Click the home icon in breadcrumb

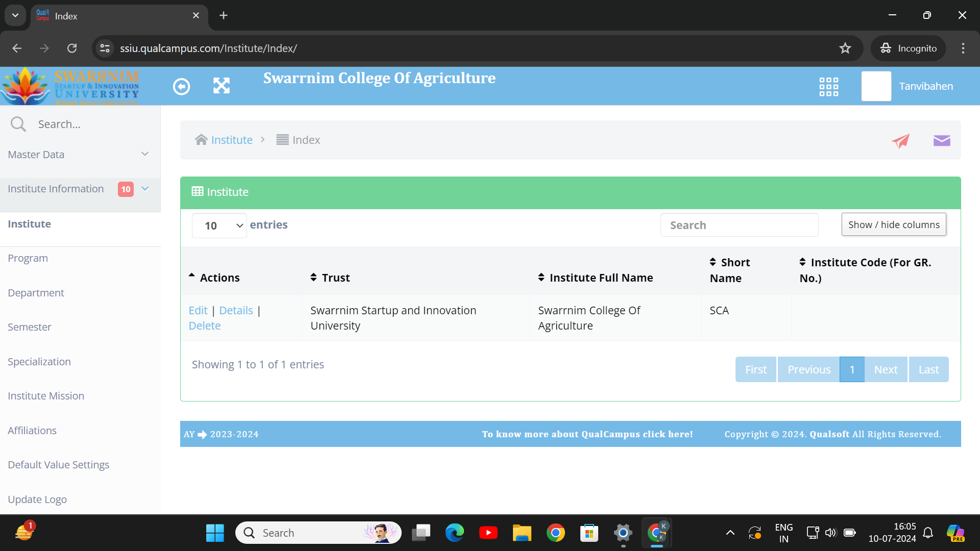[201, 140]
